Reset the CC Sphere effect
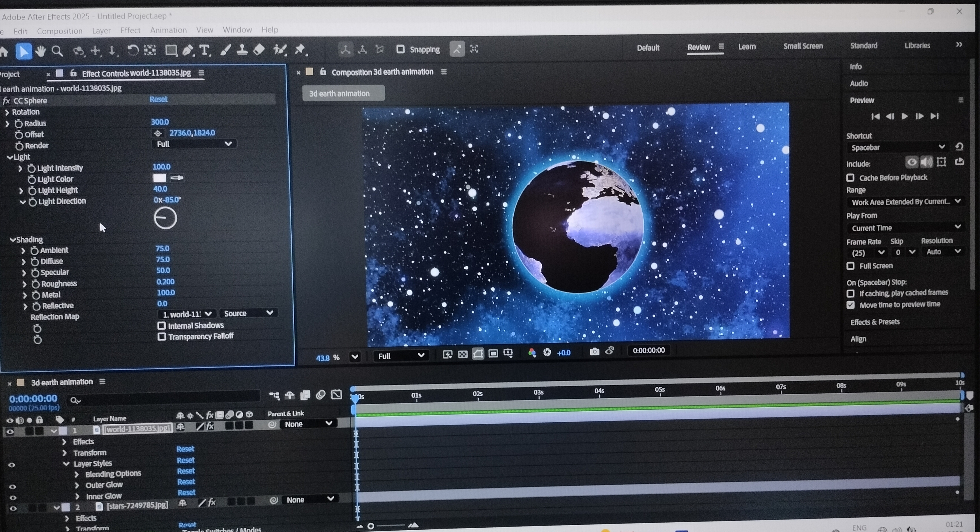The width and height of the screenshot is (980, 532). click(158, 99)
